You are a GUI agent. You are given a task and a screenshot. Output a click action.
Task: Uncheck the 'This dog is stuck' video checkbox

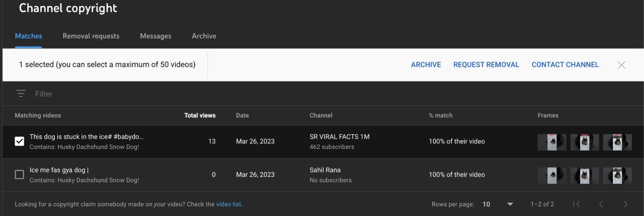(x=19, y=141)
